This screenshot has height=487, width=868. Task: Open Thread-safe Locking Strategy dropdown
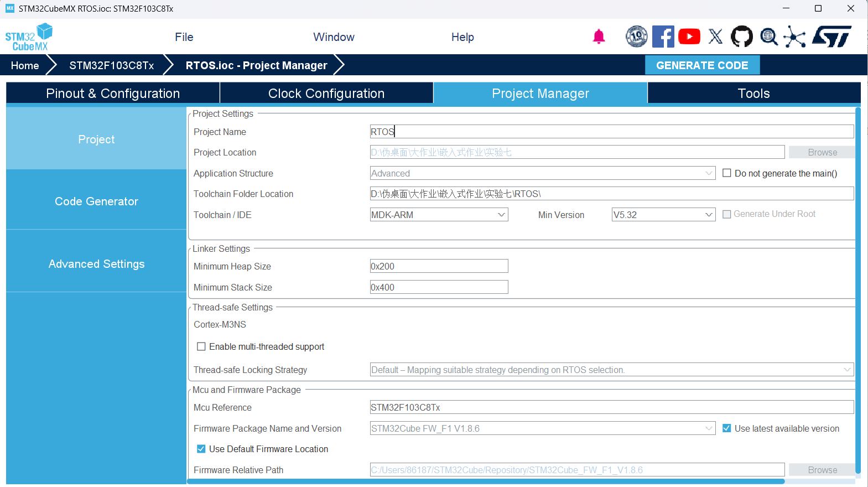point(612,370)
